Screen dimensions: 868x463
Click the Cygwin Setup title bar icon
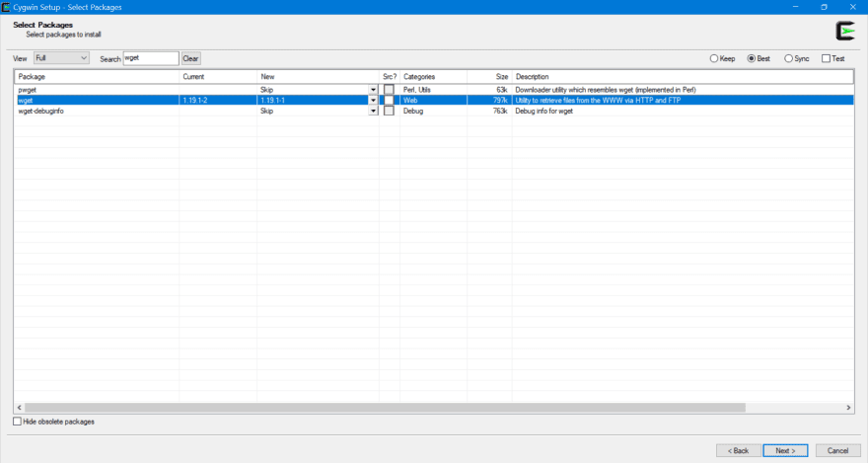[6, 7]
